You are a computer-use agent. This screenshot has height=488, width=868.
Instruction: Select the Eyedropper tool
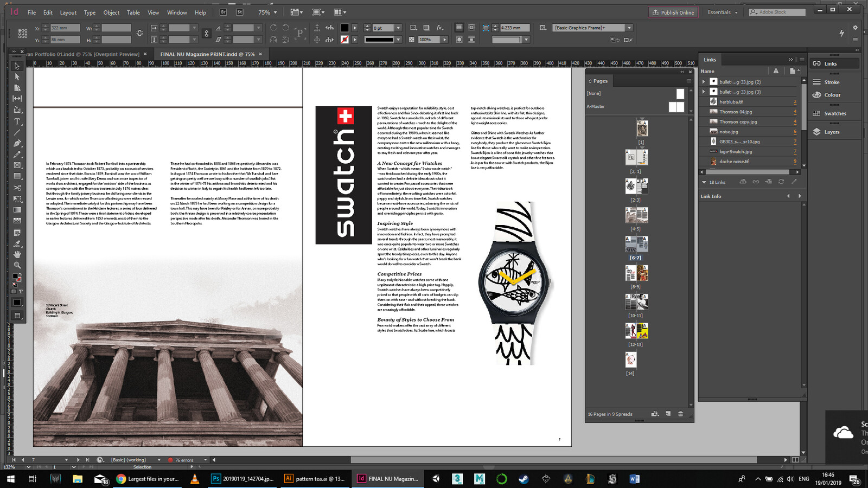17,243
